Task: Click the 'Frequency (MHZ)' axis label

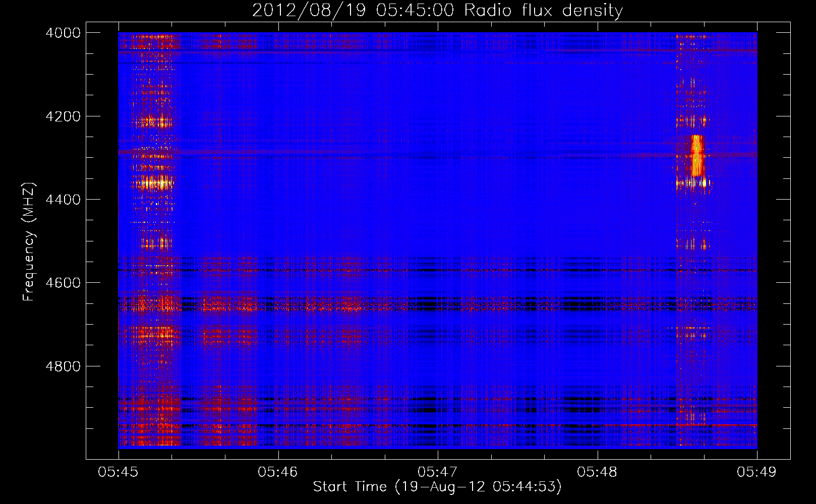Action: [x=29, y=242]
